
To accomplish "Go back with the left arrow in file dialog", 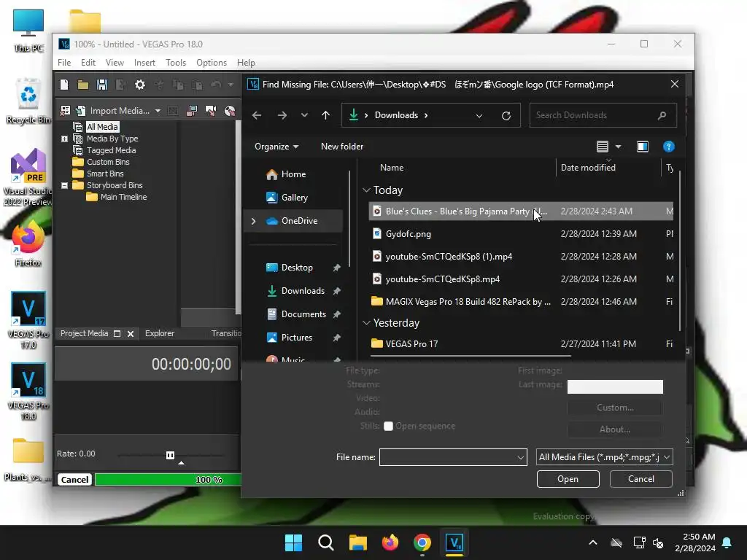I will (x=257, y=115).
